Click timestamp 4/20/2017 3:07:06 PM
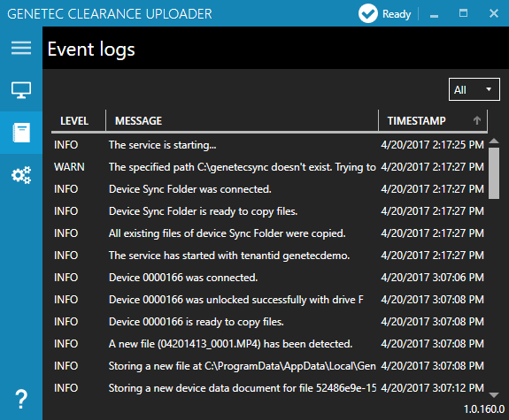 pyautogui.click(x=432, y=278)
